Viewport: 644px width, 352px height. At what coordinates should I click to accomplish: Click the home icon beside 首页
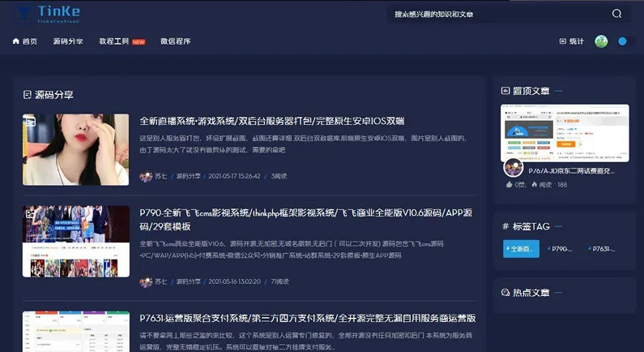[16, 41]
